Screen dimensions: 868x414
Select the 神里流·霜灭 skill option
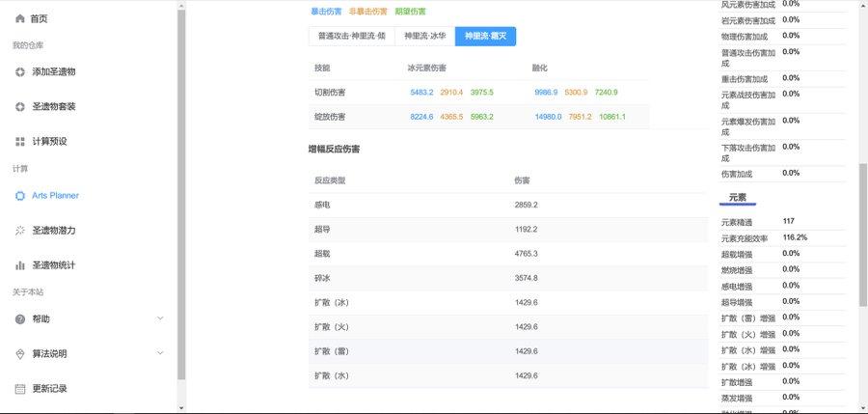coord(485,36)
